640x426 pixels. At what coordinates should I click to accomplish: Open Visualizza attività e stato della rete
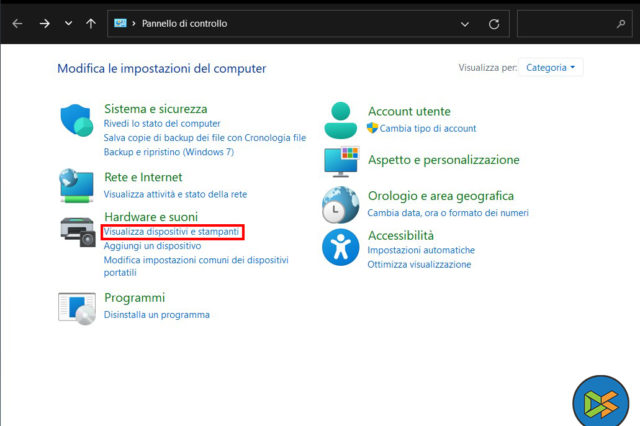click(176, 194)
